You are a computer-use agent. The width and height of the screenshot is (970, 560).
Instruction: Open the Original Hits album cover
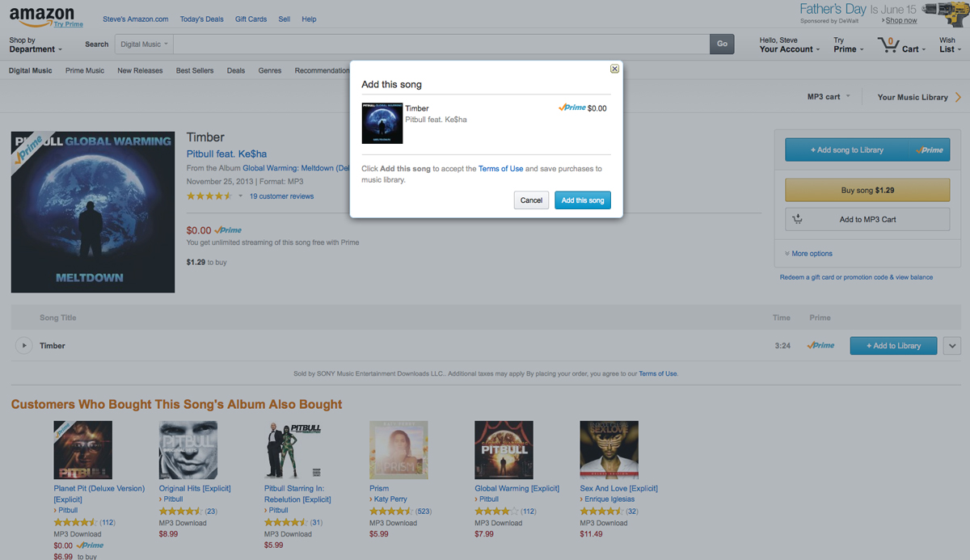pyautogui.click(x=188, y=450)
